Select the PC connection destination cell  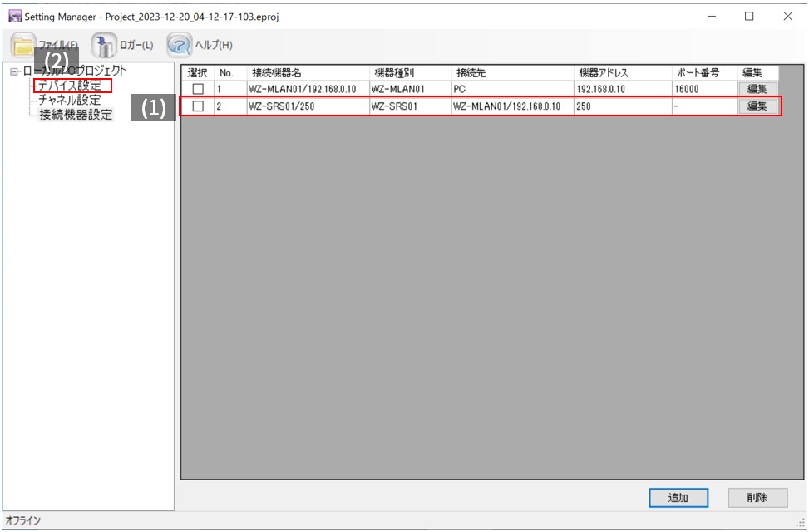click(512, 89)
